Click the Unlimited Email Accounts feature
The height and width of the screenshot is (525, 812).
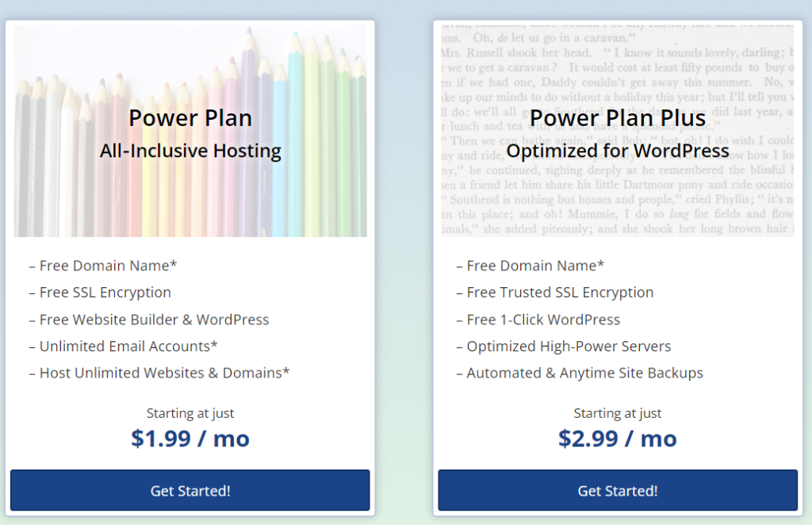[128, 347]
